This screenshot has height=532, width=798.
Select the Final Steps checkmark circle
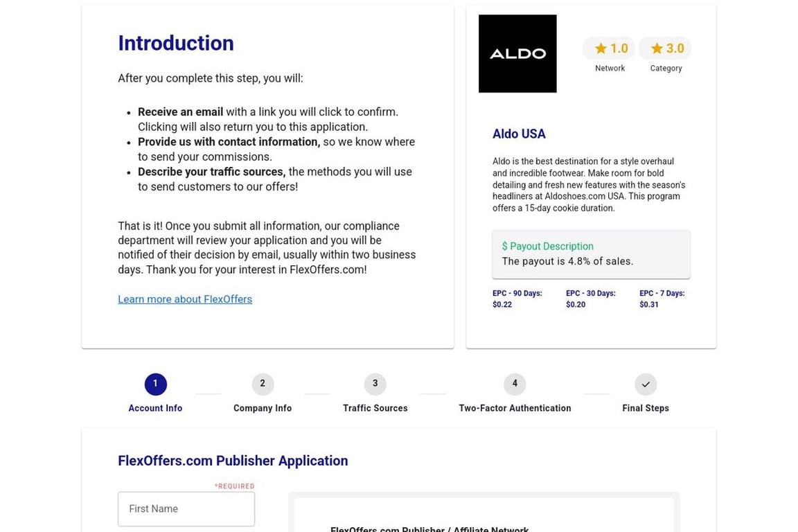tap(646, 384)
